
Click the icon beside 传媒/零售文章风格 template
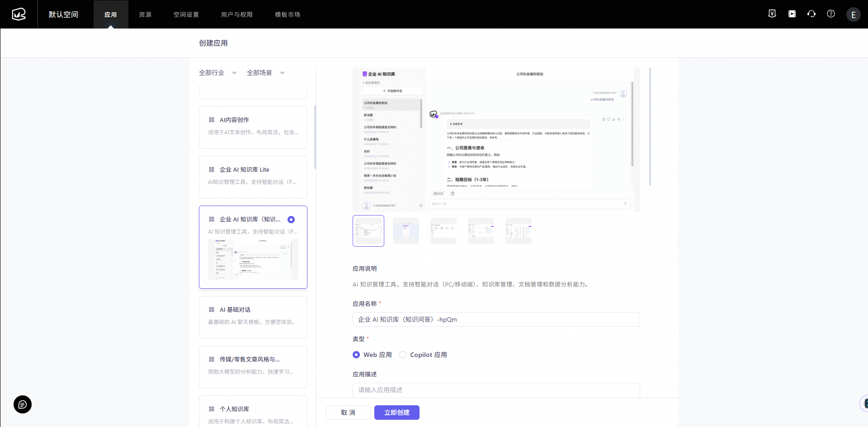tap(212, 359)
